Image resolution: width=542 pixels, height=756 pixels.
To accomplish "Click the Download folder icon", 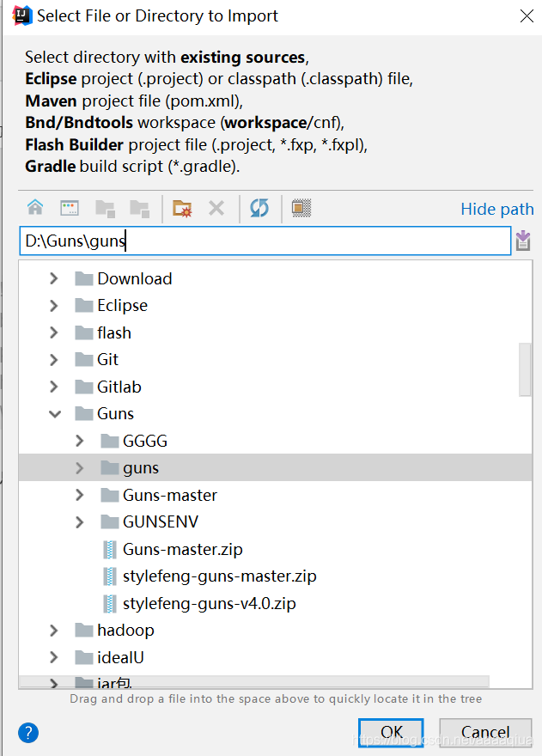I will pyautogui.click(x=84, y=278).
